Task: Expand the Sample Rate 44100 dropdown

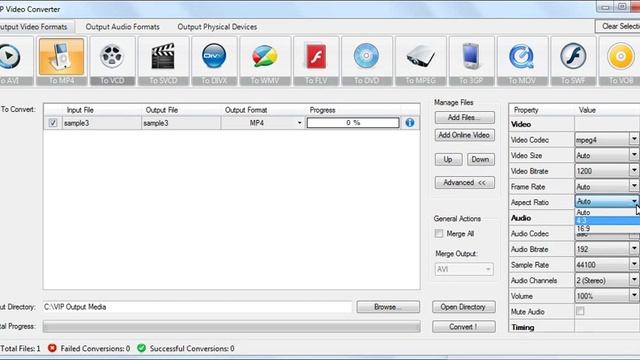Action: pyautogui.click(x=634, y=264)
